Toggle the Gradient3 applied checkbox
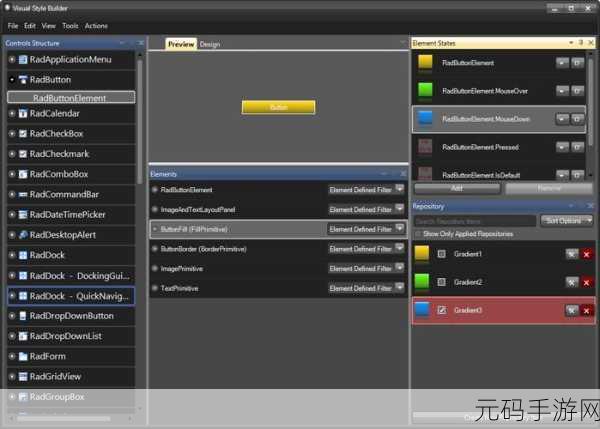600x429 pixels. point(442,310)
